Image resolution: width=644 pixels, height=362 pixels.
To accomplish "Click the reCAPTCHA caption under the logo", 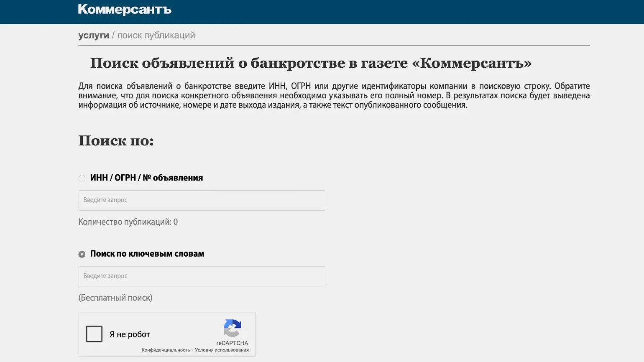I will tap(232, 343).
